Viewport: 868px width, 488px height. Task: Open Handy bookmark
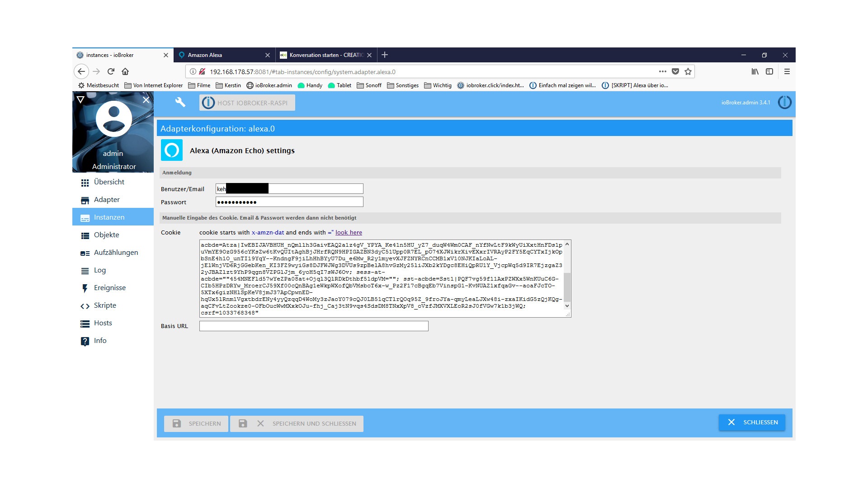(310, 85)
